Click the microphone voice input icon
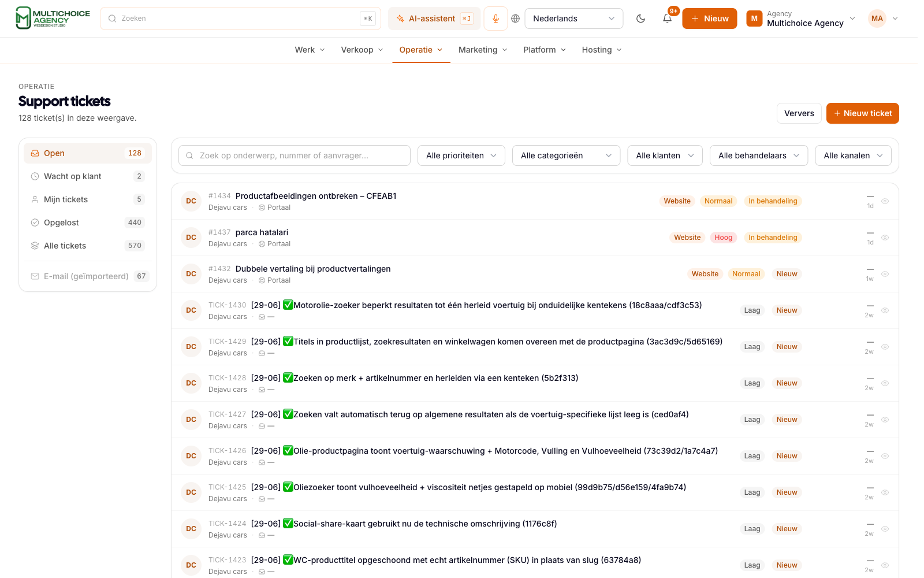This screenshot has width=924, height=578. (495, 18)
